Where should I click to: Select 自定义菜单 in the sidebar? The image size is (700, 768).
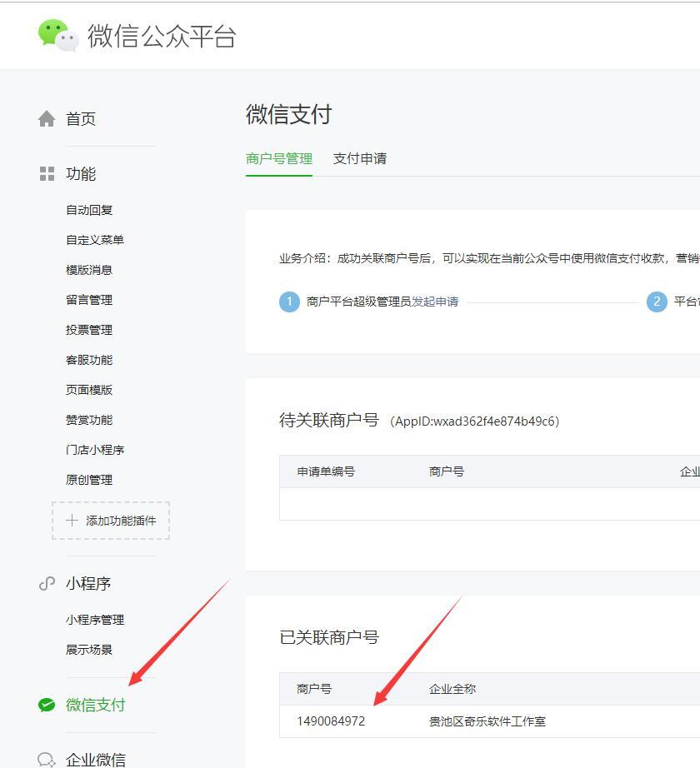click(95, 240)
